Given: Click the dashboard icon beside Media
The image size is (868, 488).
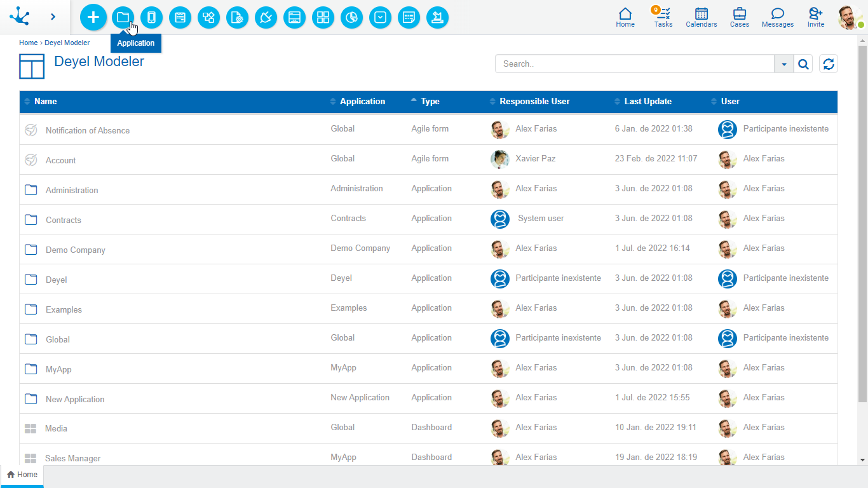Looking at the screenshot, I should tap(31, 428).
